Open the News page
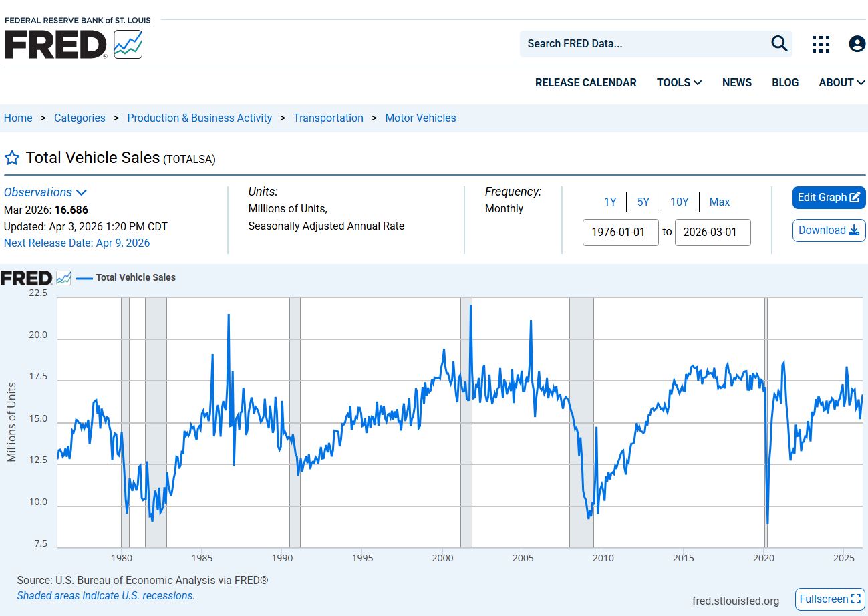The width and height of the screenshot is (868, 616). [737, 82]
